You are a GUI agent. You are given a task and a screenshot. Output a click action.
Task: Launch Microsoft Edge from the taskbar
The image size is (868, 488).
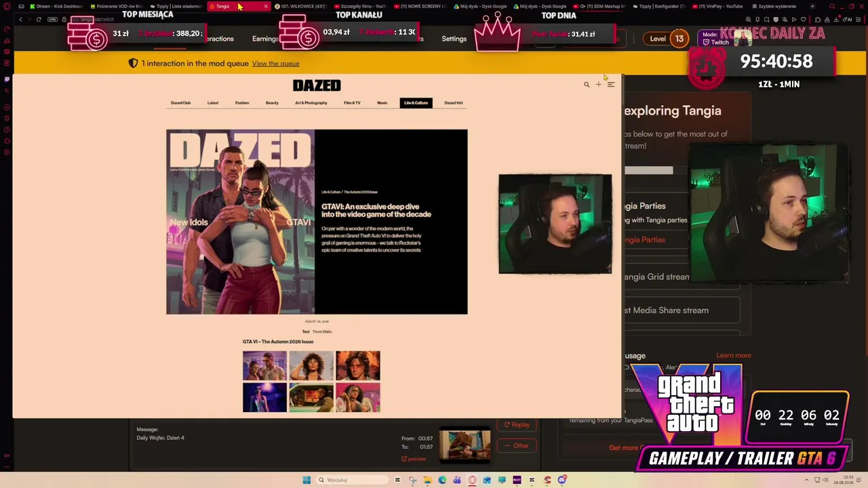(x=442, y=480)
